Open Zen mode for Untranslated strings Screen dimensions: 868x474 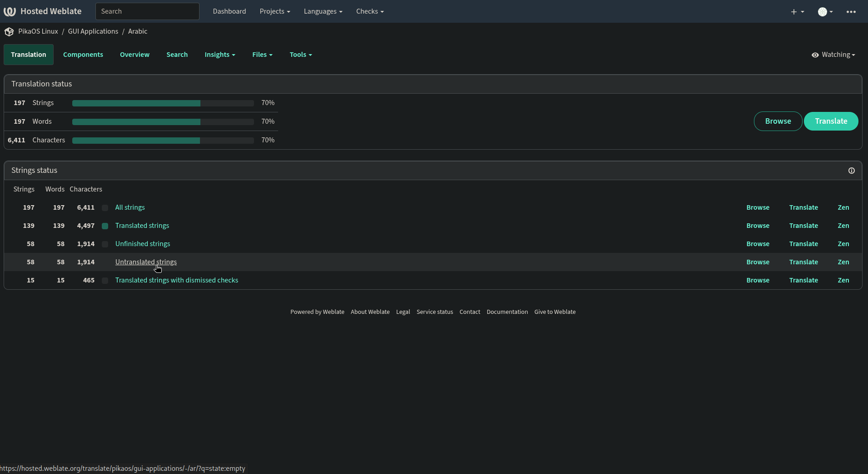click(x=843, y=262)
